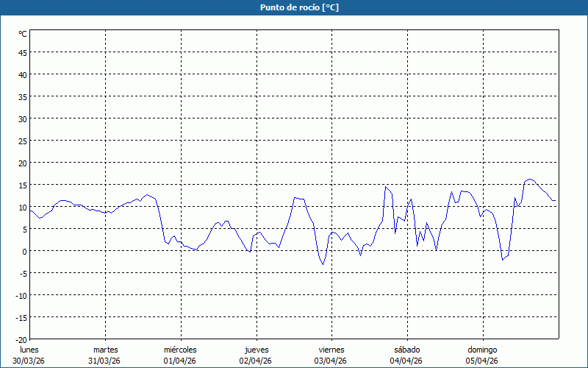Click the lowest dip of the blue line
The height and width of the screenshot is (368, 588).
323,264
